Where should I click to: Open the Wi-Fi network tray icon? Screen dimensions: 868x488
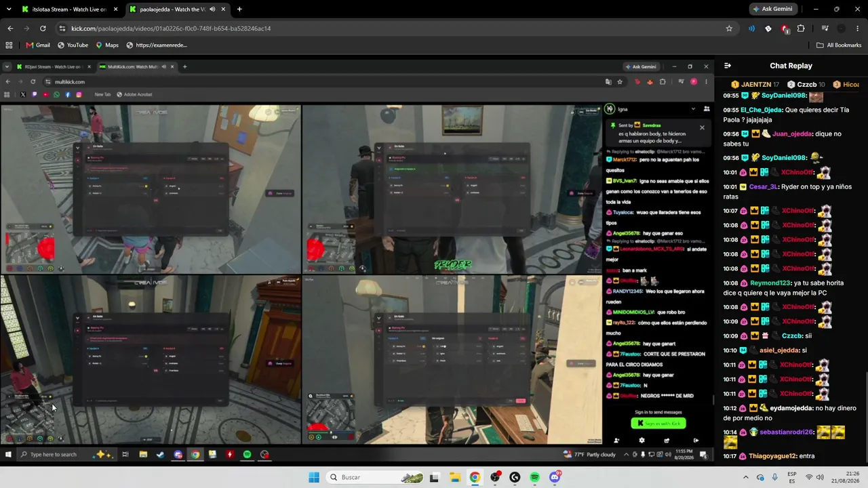(x=808, y=477)
